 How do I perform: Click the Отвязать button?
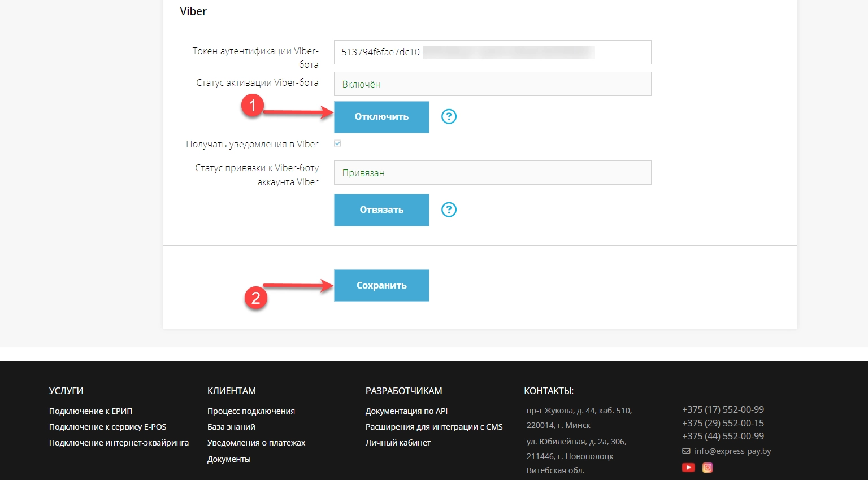[381, 210]
